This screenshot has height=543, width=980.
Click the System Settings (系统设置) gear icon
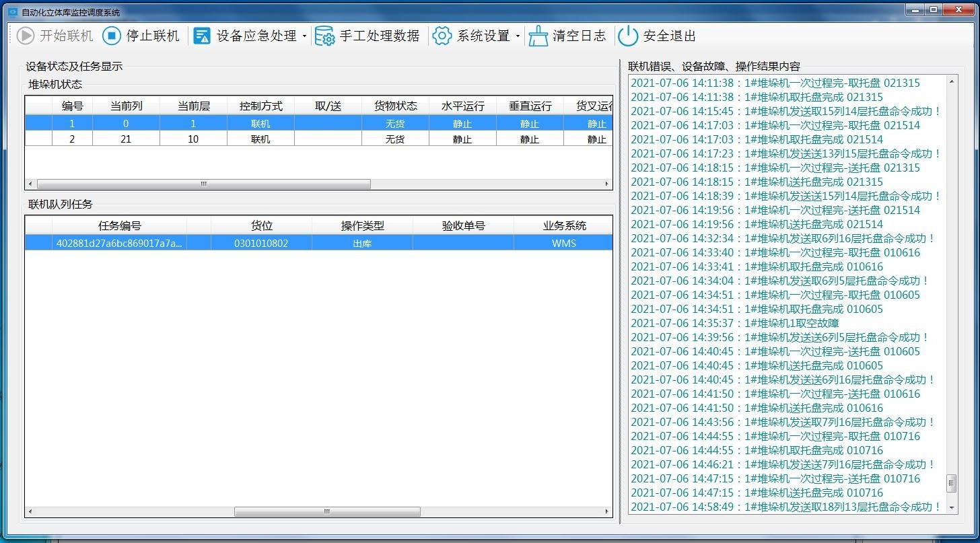[442, 36]
